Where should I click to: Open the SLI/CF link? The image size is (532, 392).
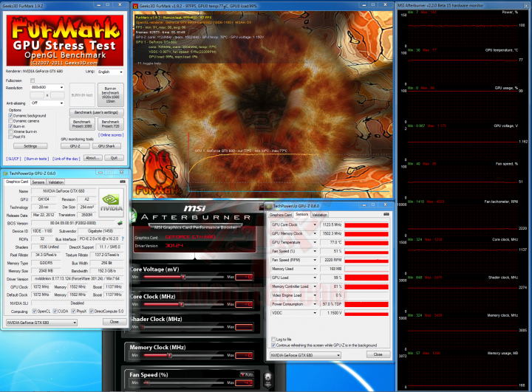tap(13, 159)
